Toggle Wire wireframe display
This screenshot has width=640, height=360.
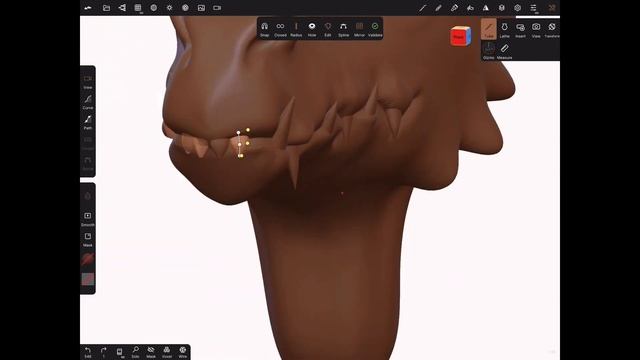[183, 352]
